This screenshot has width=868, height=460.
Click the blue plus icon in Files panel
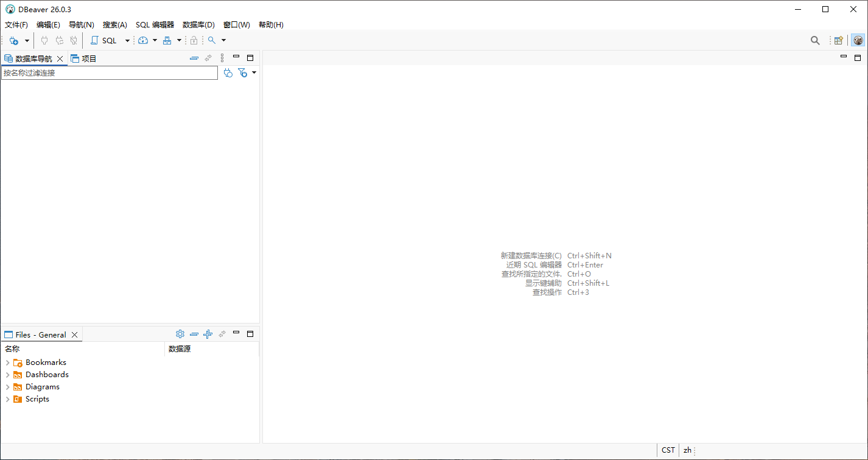(208, 334)
